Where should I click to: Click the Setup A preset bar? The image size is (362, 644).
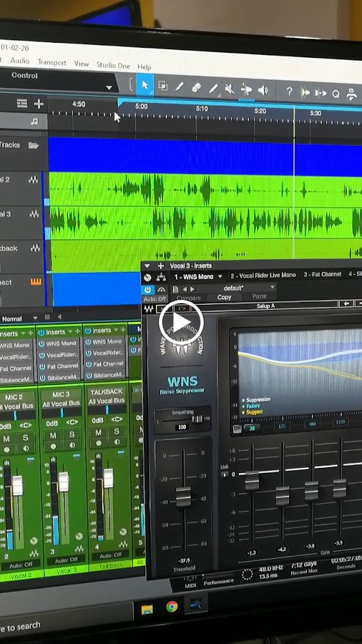pyautogui.click(x=265, y=306)
